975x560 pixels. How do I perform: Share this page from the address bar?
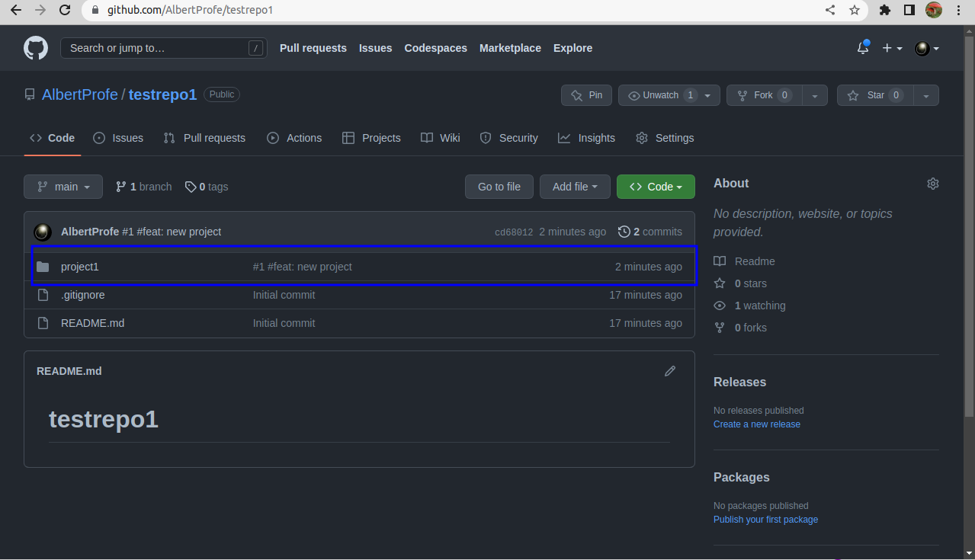pyautogui.click(x=830, y=10)
